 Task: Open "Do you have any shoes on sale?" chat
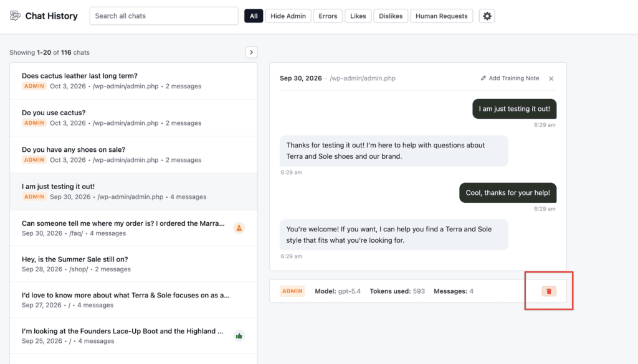coord(133,155)
